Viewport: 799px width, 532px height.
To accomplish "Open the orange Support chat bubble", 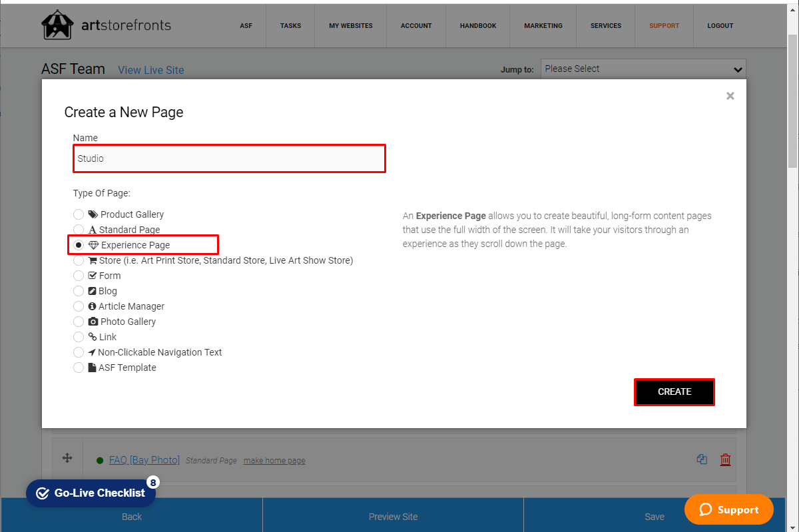I will 729,509.
